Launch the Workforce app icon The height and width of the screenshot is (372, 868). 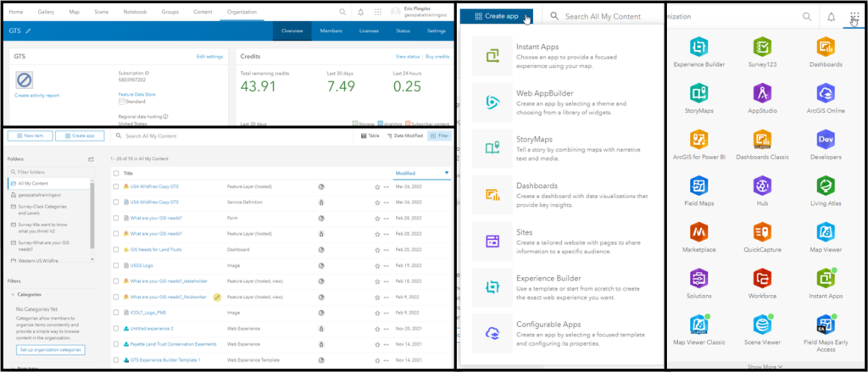762,278
